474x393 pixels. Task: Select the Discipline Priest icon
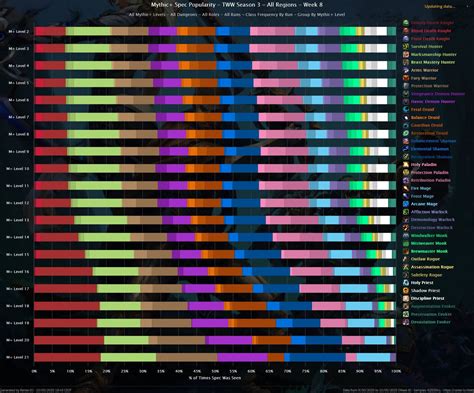[406, 298]
